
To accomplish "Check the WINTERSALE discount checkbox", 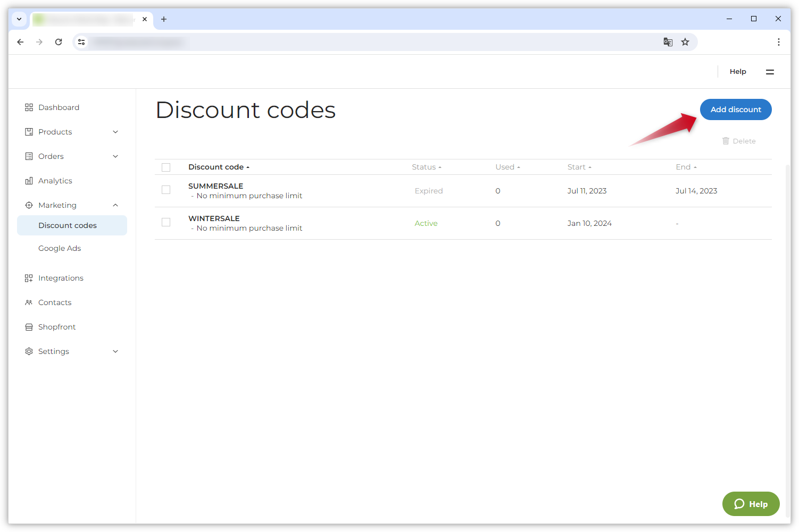I will tap(166, 222).
